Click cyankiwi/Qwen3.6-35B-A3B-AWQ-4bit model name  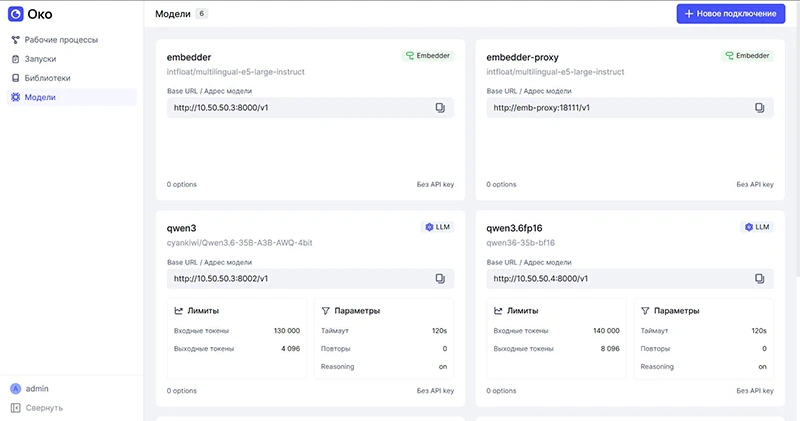click(239, 243)
